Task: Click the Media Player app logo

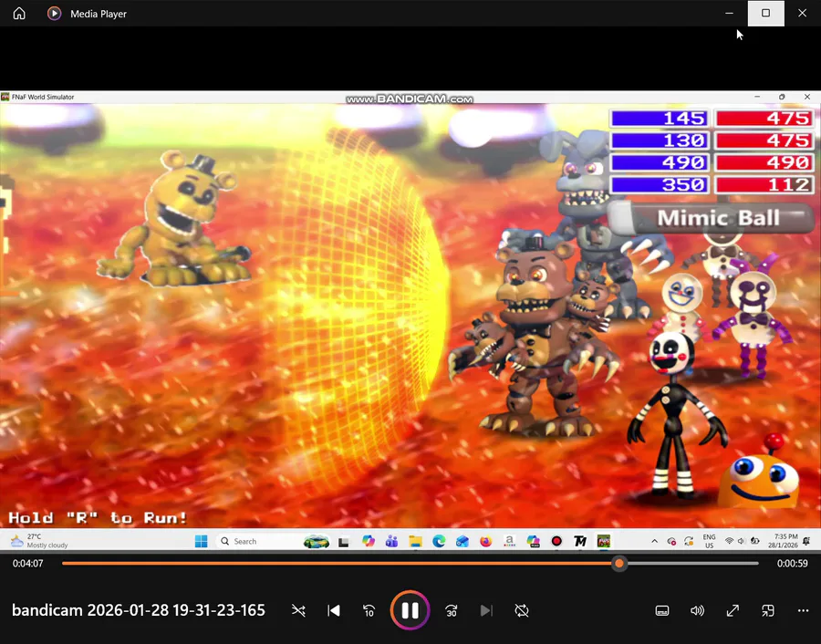Action: point(55,14)
